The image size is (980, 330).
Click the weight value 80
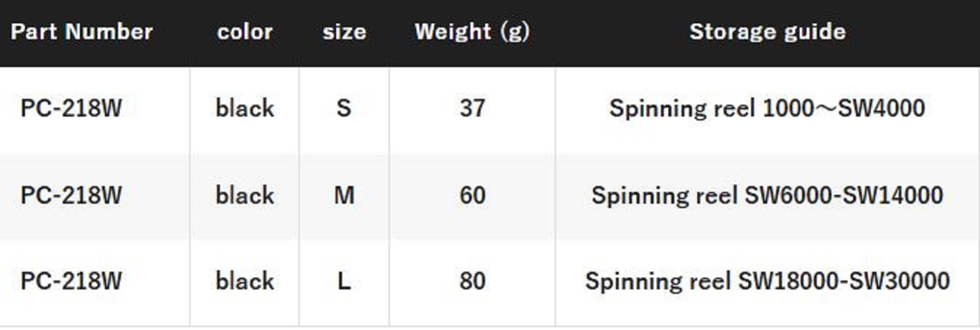click(x=472, y=281)
